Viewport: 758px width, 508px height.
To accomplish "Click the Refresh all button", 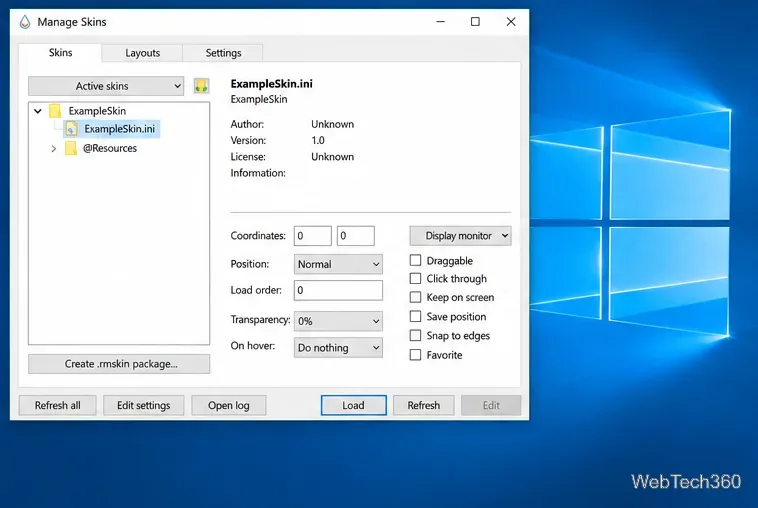I will click(x=58, y=405).
